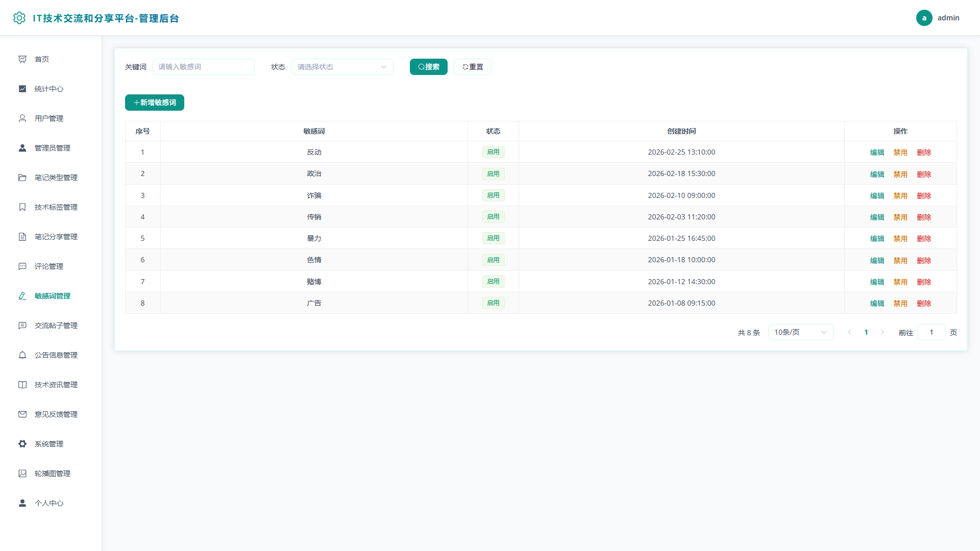Click page number 1 in pagination
Screen dimensions: 980x551
click(x=866, y=332)
